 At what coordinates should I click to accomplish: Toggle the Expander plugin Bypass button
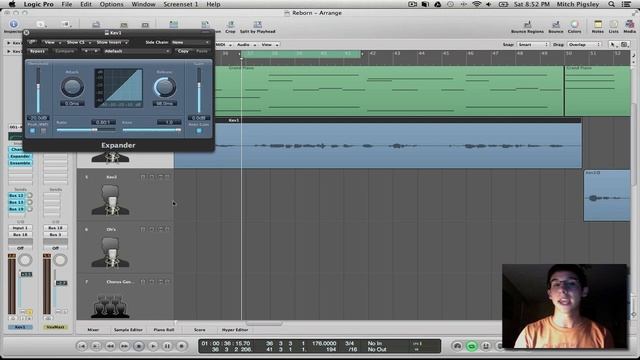tap(37, 51)
